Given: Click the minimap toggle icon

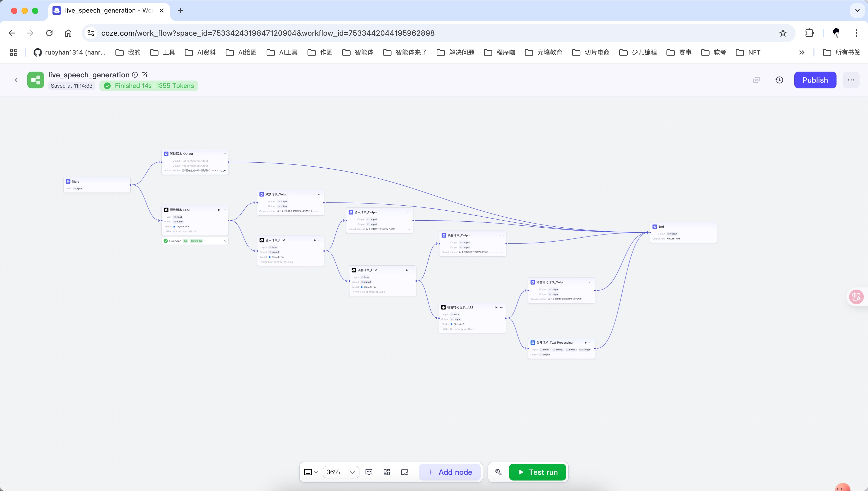Looking at the screenshot, I should 405,472.
